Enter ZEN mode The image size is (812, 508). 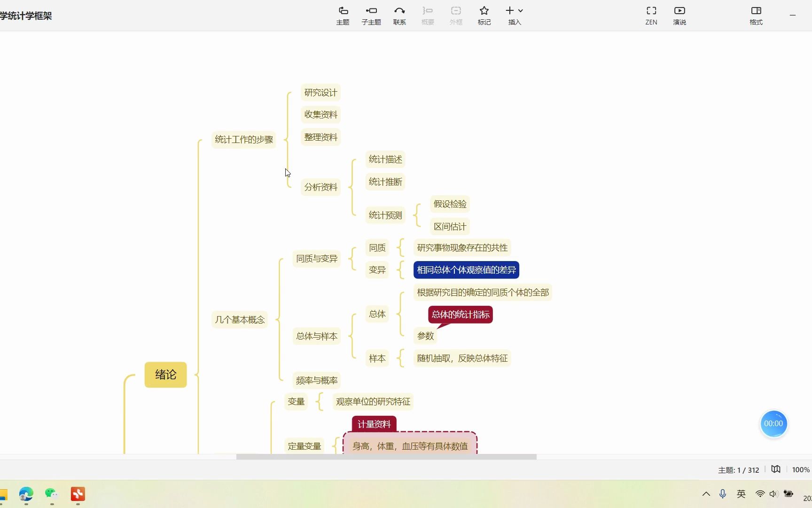coord(651,16)
